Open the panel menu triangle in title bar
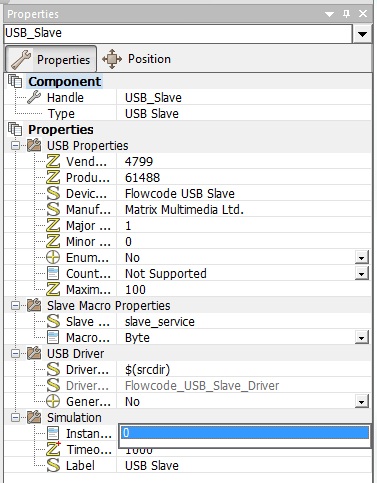The image size is (377, 483). [x=329, y=14]
